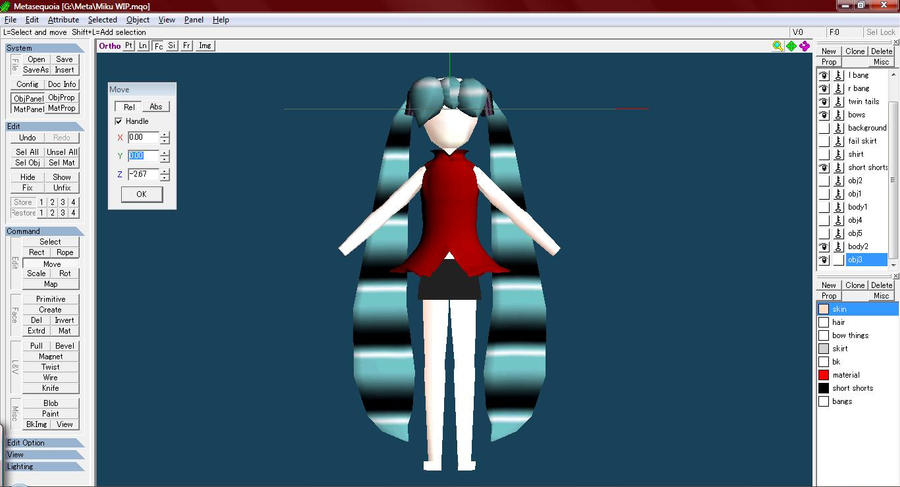900x487 pixels.
Task: Hide the l bang object eye toggle
Action: [824, 75]
